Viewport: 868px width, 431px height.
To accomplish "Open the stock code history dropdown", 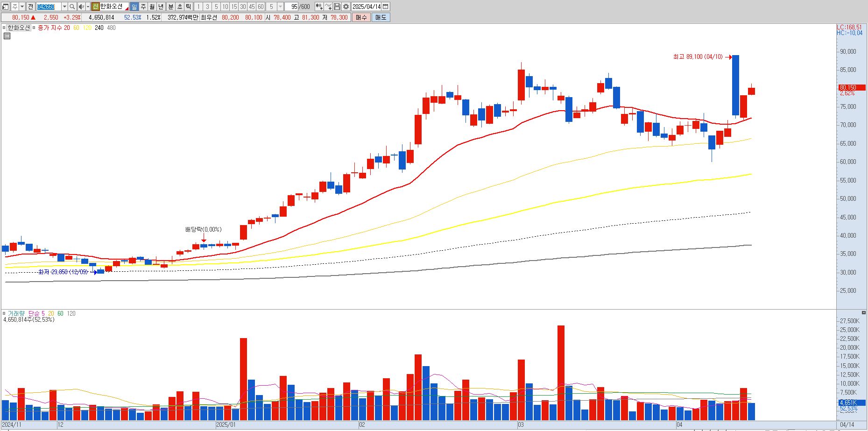I will pyautogui.click(x=64, y=7).
